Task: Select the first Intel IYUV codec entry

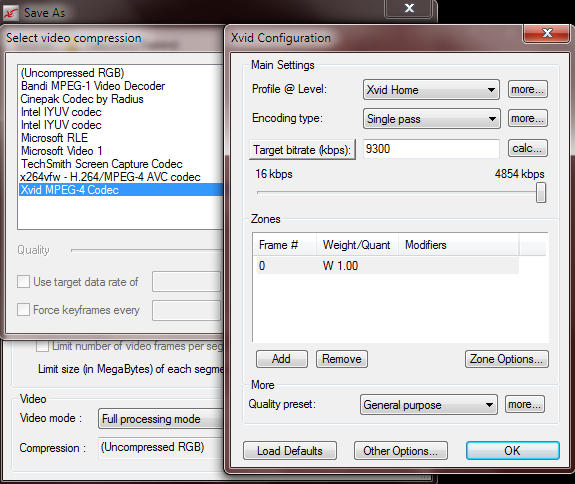Action: click(x=61, y=112)
